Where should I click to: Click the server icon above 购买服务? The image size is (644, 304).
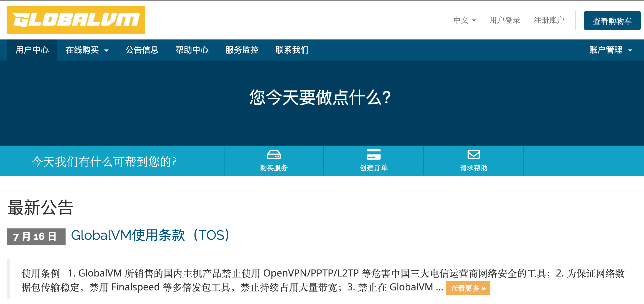point(274,155)
